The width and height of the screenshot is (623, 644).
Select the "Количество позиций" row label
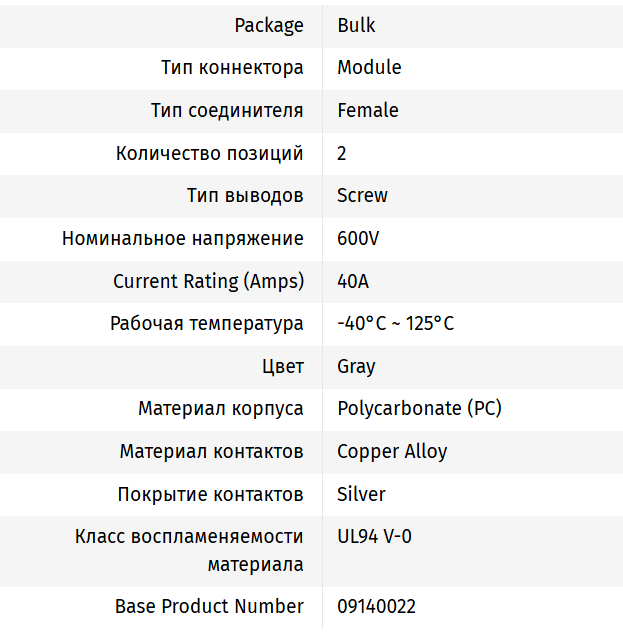click(x=210, y=153)
